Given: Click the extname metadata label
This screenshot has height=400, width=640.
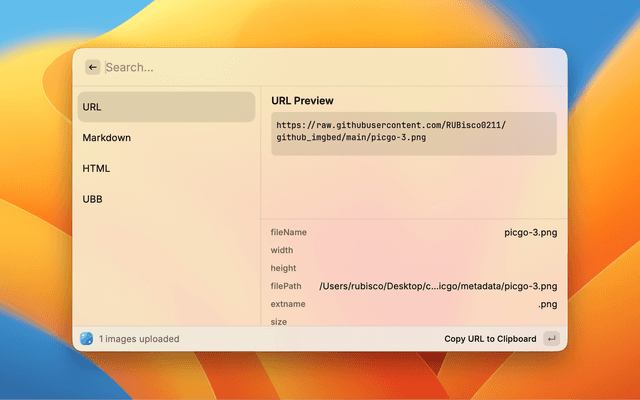Looking at the screenshot, I should pos(288,304).
